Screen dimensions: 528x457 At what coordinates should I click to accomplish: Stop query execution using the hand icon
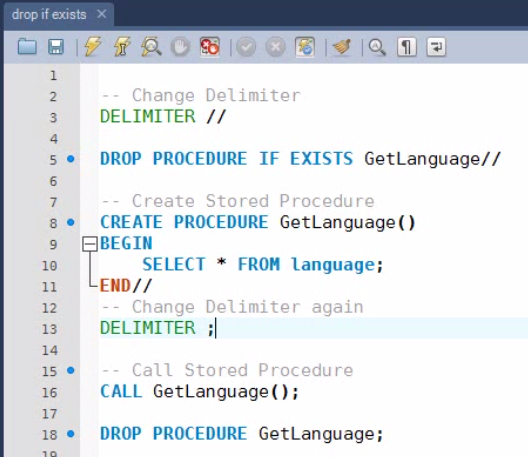pos(180,46)
